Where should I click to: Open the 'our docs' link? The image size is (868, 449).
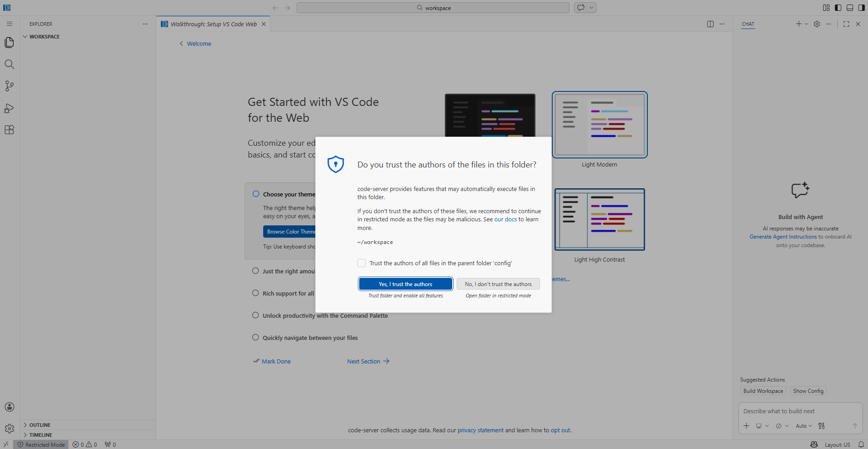click(505, 220)
